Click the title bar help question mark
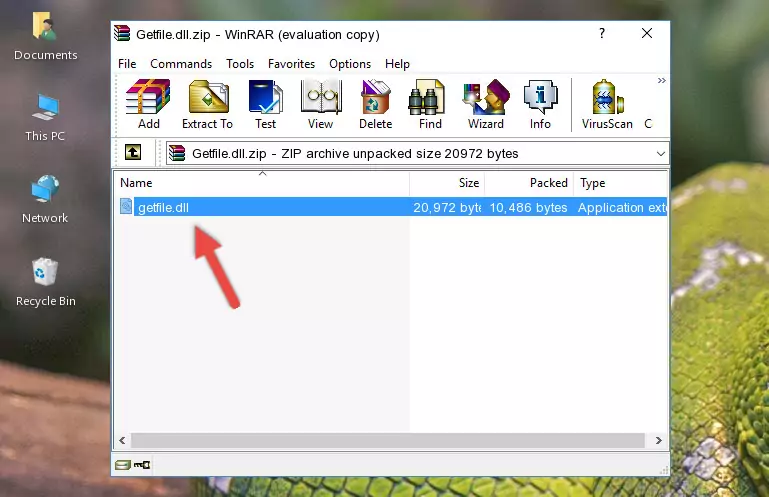This screenshot has height=497, width=769. pyautogui.click(x=602, y=33)
